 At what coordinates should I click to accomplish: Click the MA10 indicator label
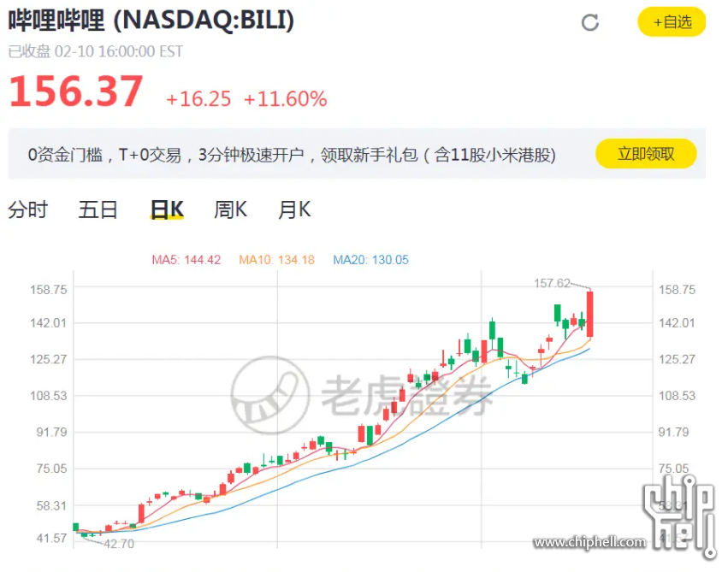tap(276, 260)
